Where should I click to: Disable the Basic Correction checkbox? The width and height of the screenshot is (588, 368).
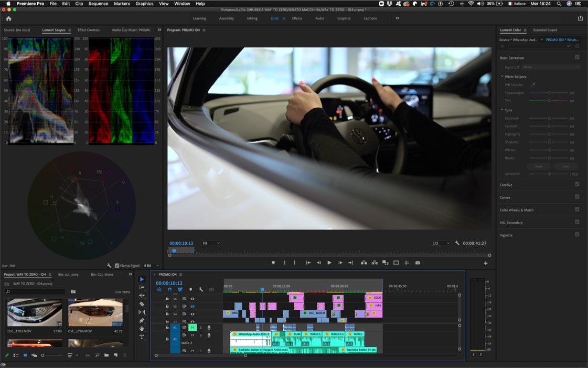(x=577, y=57)
